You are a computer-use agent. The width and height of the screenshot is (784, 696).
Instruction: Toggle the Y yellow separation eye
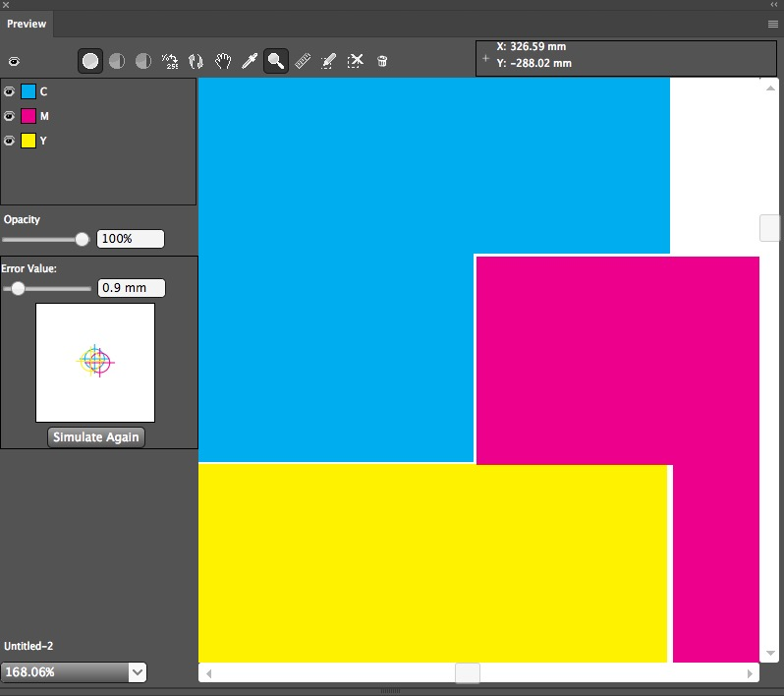pyautogui.click(x=9, y=141)
